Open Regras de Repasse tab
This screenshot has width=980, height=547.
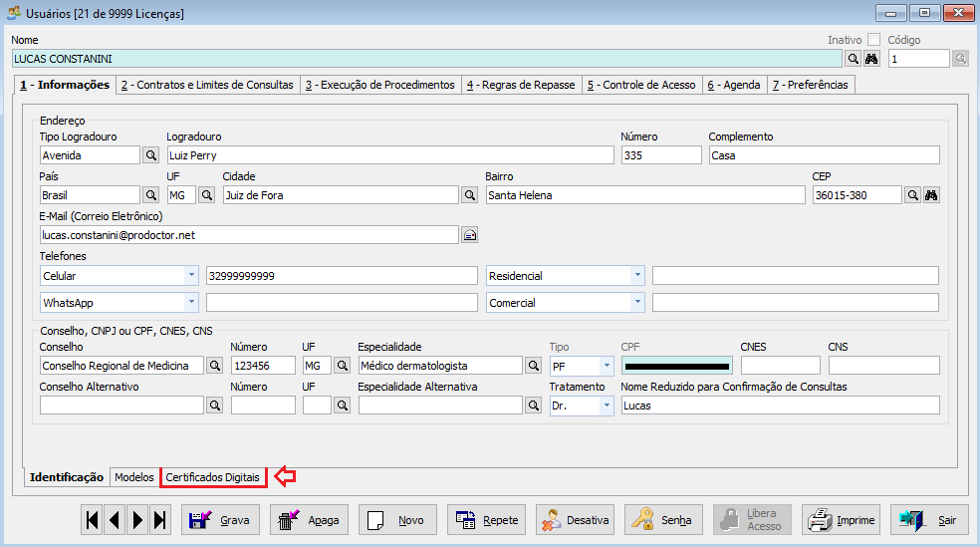521,85
